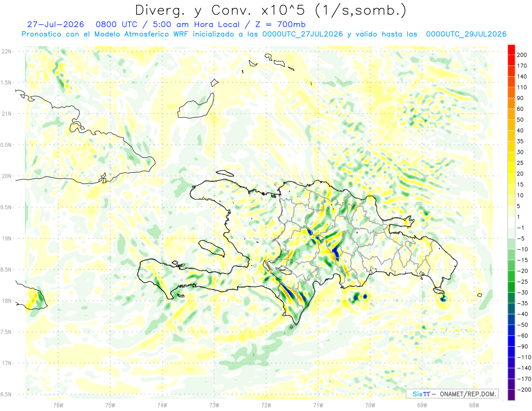532x411 pixels.
Task: Click the '72W' longitude label
Action: (266, 405)
